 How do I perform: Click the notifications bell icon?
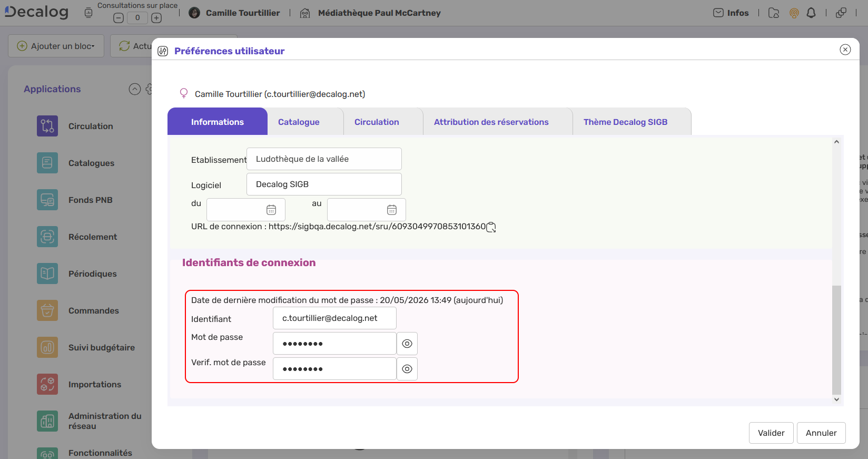(811, 13)
